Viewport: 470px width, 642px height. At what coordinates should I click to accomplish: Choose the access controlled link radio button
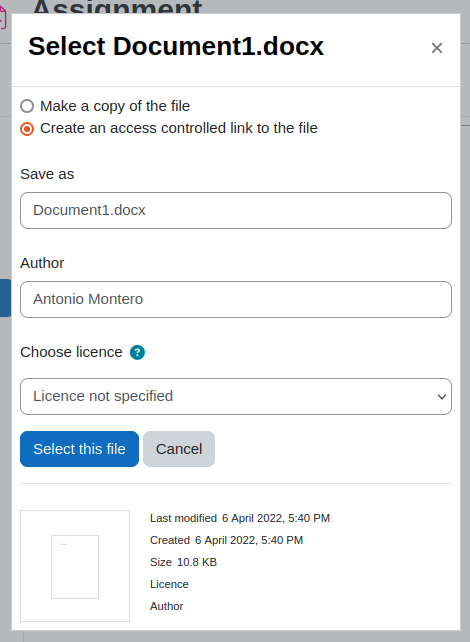pyautogui.click(x=27, y=129)
